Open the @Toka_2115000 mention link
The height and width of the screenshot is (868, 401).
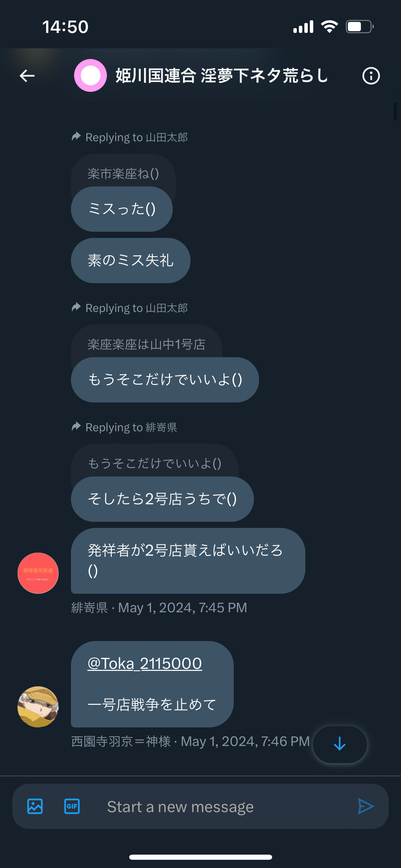click(x=145, y=663)
